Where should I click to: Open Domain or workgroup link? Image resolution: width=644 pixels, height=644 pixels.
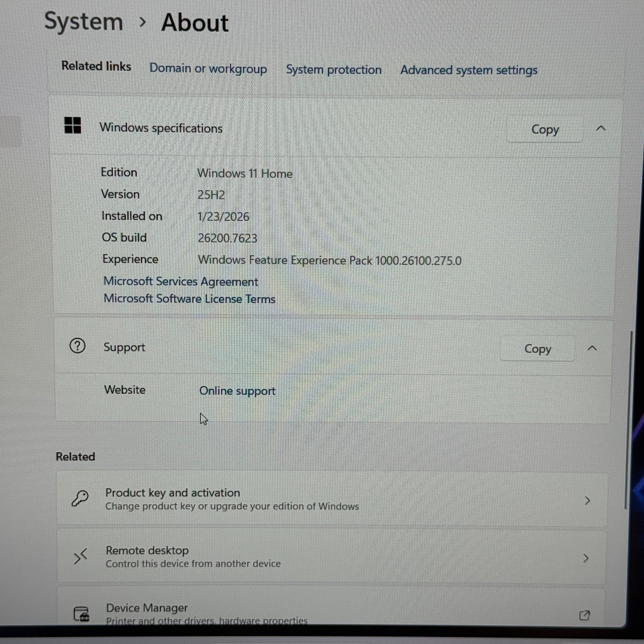(x=208, y=68)
